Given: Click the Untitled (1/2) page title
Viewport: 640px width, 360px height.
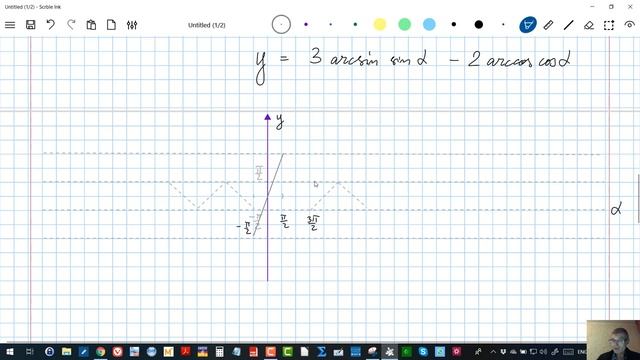Looking at the screenshot, I should pyautogui.click(x=207, y=25).
